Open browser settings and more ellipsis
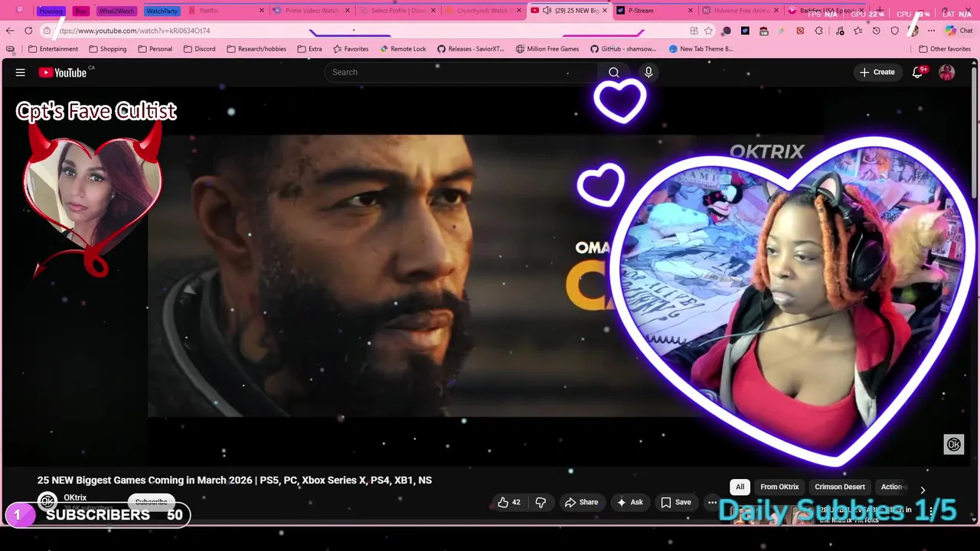980x551 pixels. [931, 31]
